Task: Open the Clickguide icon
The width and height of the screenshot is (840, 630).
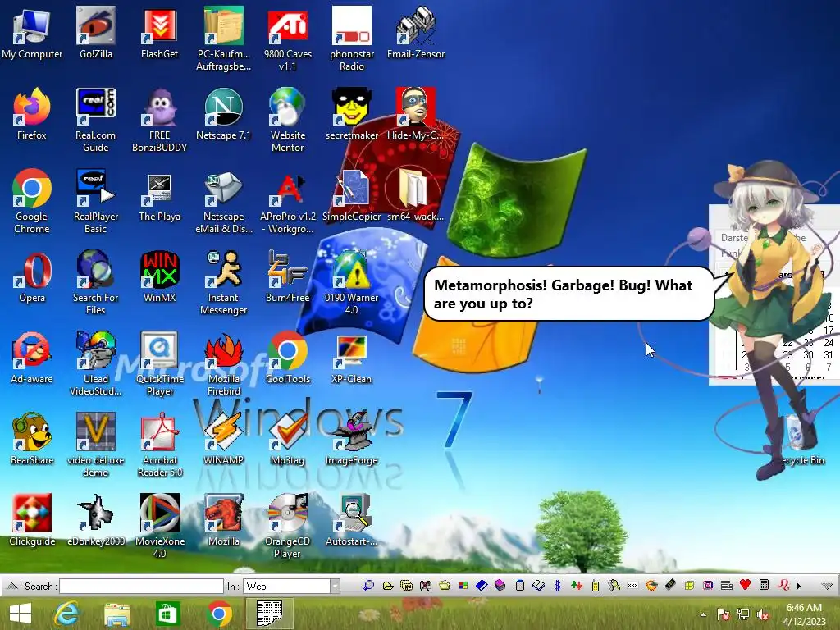Action: tap(32, 521)
